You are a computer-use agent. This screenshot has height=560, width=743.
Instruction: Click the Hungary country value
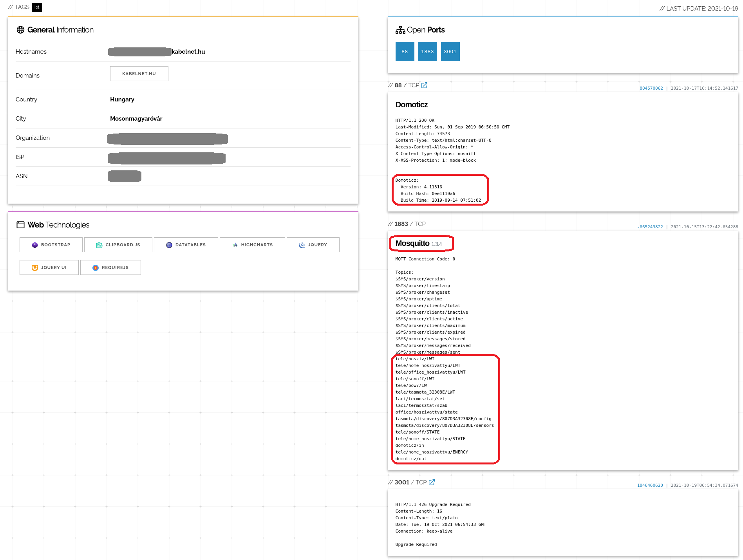coord(122,99)
